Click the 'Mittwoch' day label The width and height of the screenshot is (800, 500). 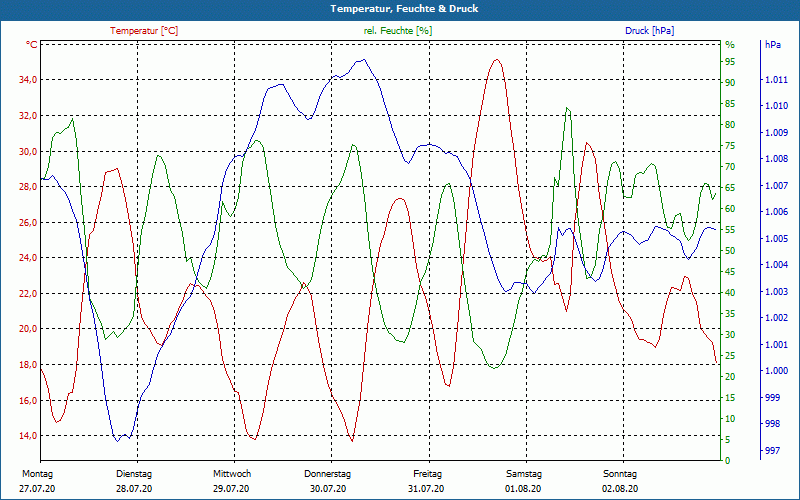click(232, 473)
